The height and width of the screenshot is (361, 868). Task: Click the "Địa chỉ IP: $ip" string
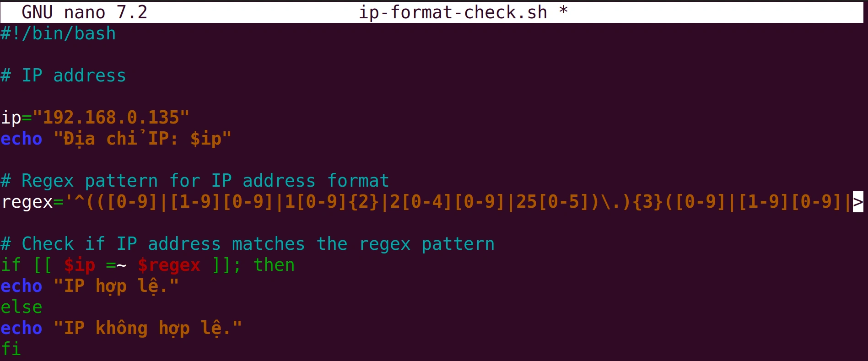point(142,139)
